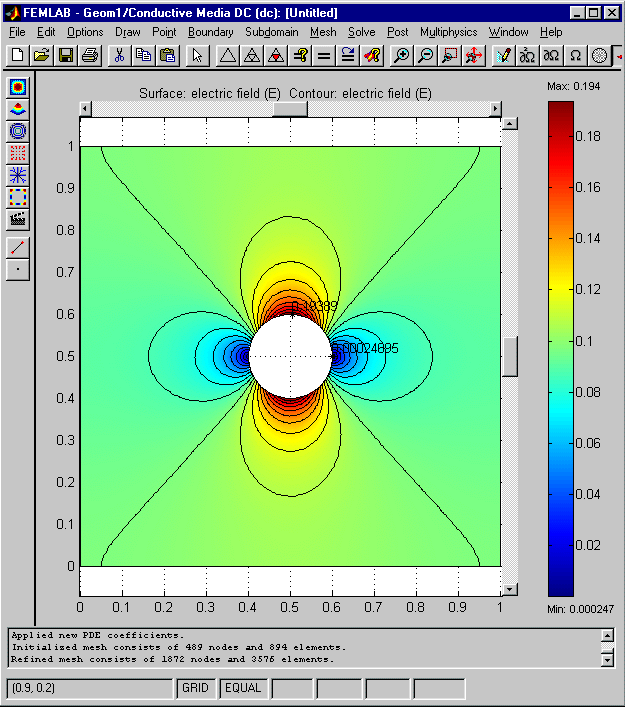Select the Initialize Mesh triangle icon
Screen dimensions: 625x707
[228, 56]
